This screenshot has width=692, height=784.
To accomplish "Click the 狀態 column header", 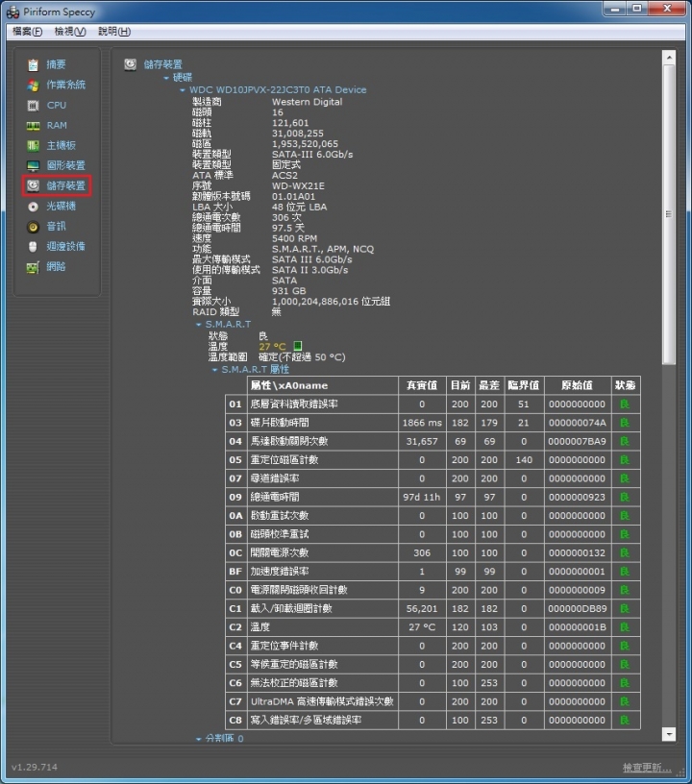I will click(x=626, y=385).
